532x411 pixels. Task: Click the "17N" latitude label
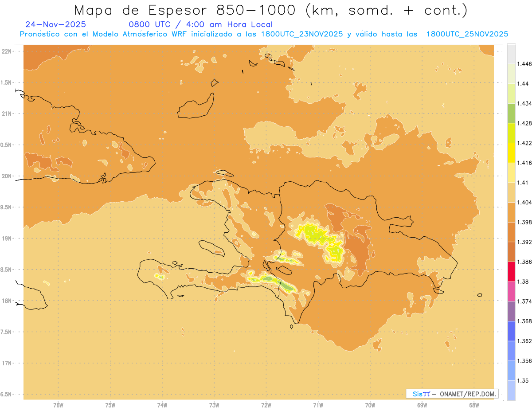(x=7, y=363)
